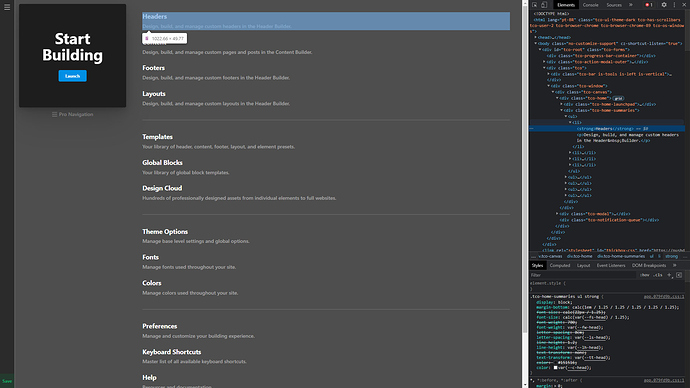Image resolution: width=690 pixels, height=388 pixels.
Task: Toggle the device toolbar icon in DevTools
Action: (544, 5)
